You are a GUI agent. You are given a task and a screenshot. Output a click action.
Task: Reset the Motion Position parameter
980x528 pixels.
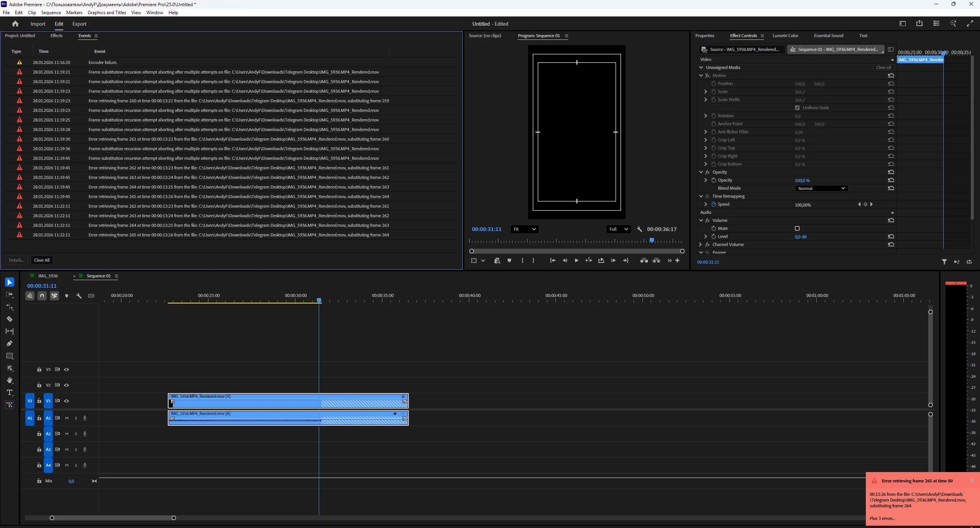[891, 84]
